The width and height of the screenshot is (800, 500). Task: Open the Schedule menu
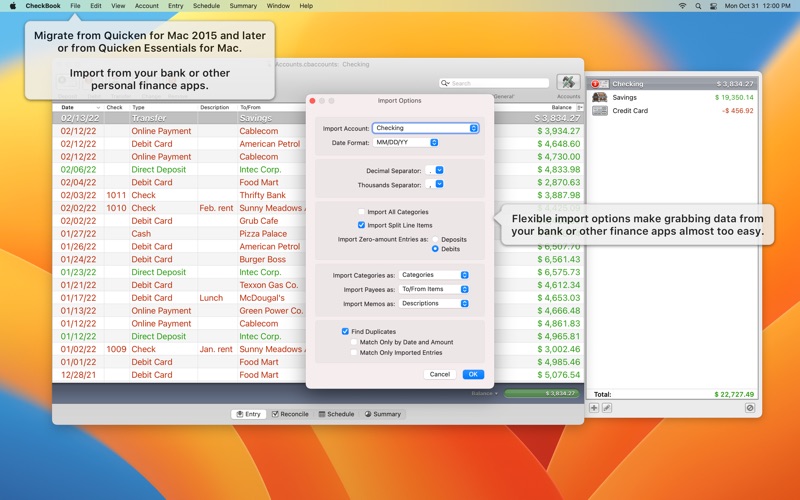tap(206, 6)
